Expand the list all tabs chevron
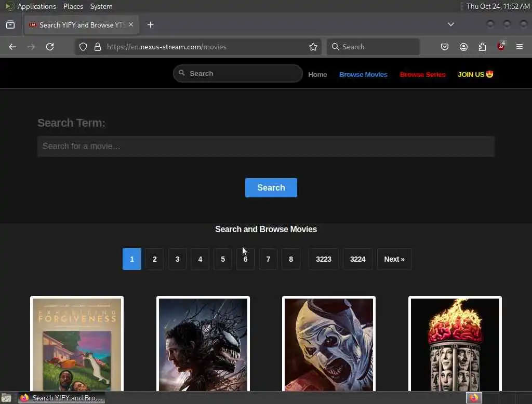Screen dimensions: 532x404 pos(450,24)
